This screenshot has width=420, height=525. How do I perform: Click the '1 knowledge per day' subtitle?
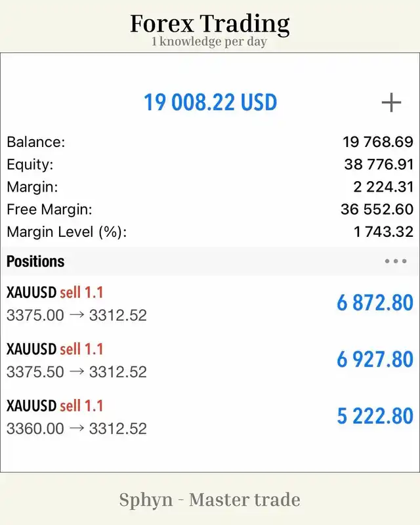point(209,42)
